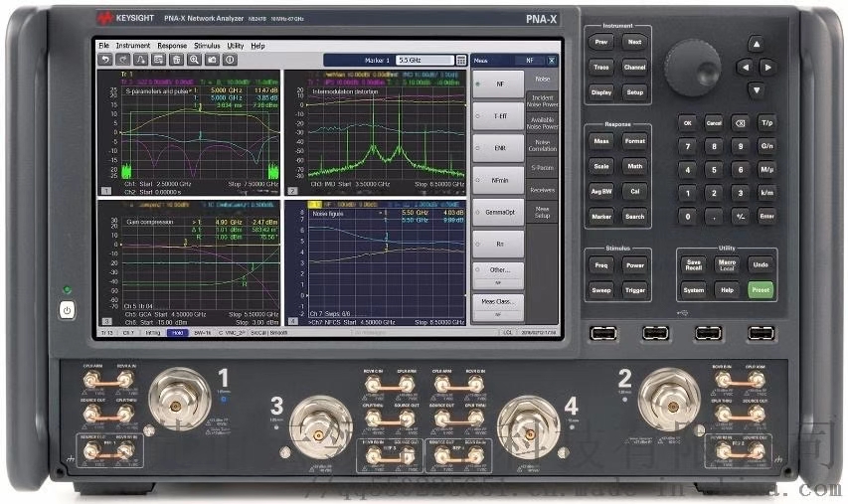Push the hardware left arrow key

745,68
